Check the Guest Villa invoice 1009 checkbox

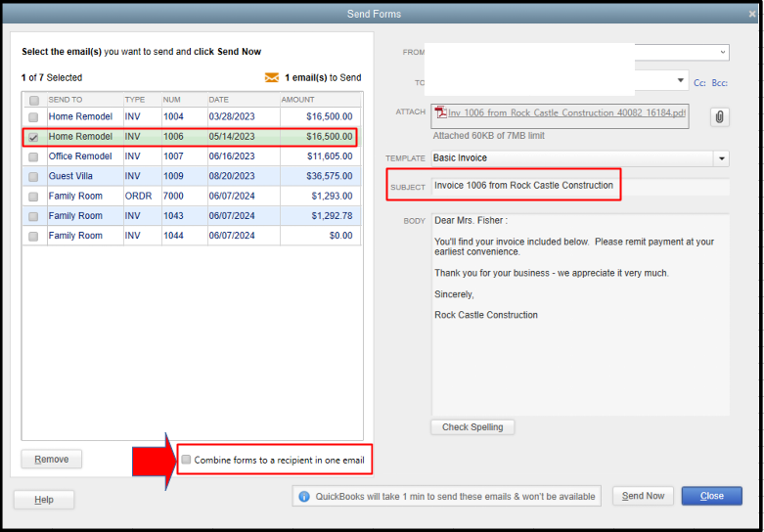[33, 177]
